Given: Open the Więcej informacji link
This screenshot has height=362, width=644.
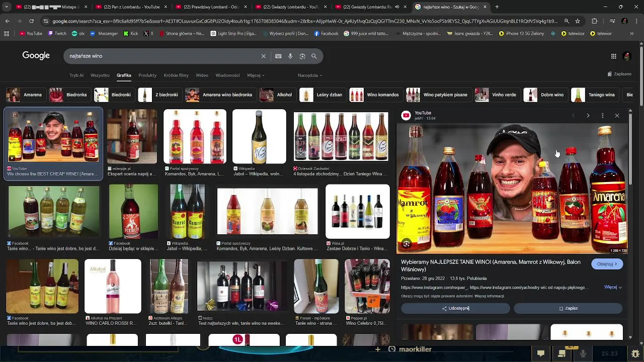Looking at the screenshot, I should click(489, 296).
